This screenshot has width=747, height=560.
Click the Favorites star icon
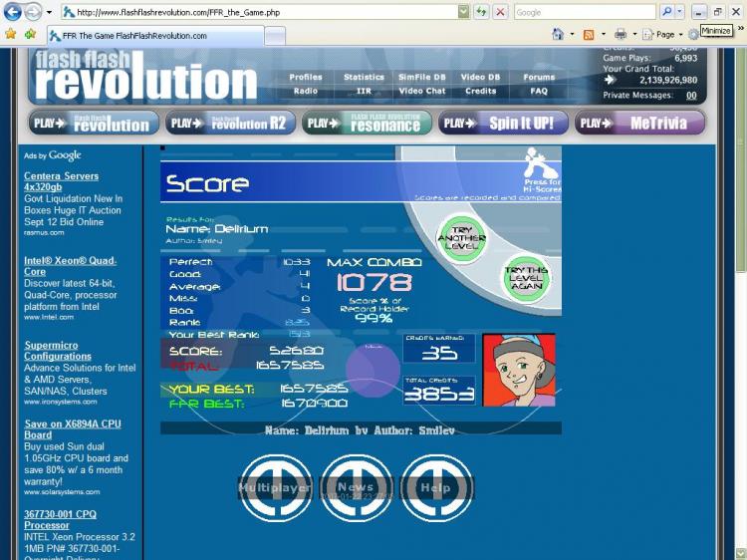point(11,34)
